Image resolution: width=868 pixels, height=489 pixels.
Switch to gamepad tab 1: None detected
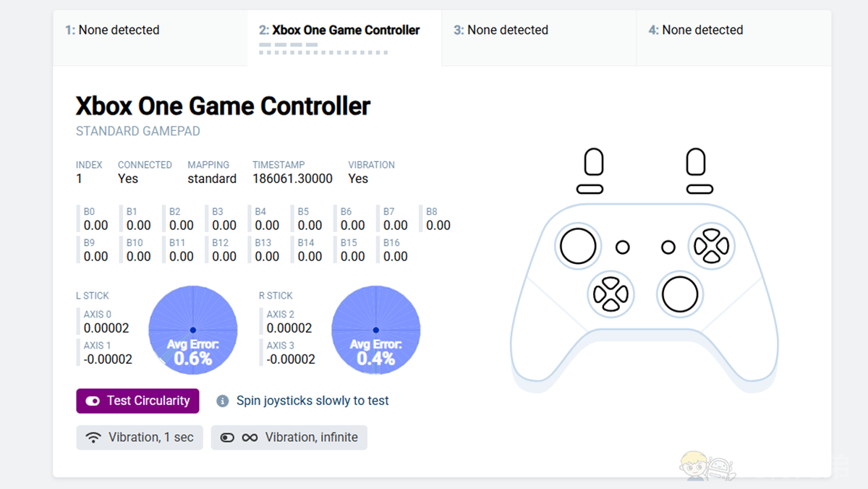[x=150, y=30]
